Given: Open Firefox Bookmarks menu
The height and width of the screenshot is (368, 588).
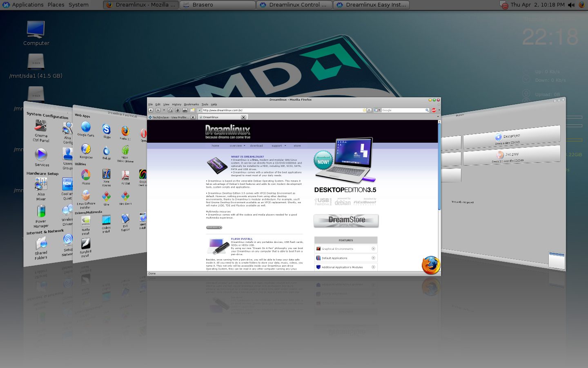Looking at the screenshot, I should [x=191, y=104].
